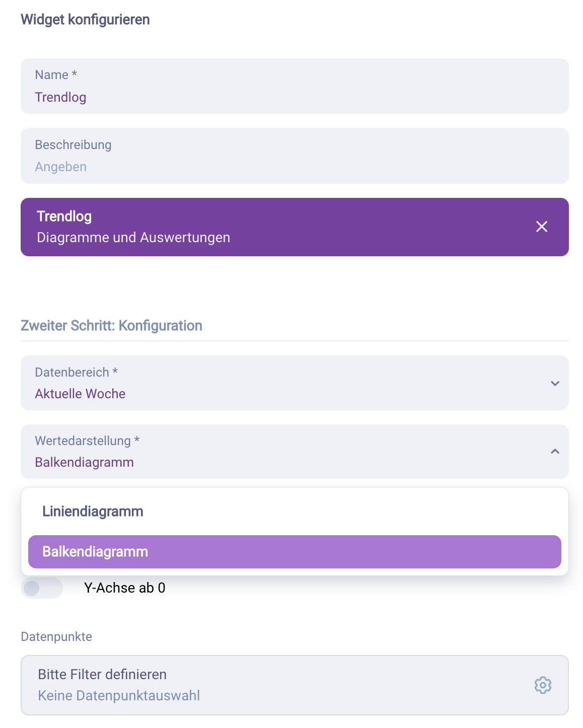This screenshot has height=728, width=583.
Task: Click the Angeben placeholder text
Action: tap(61, 167)
